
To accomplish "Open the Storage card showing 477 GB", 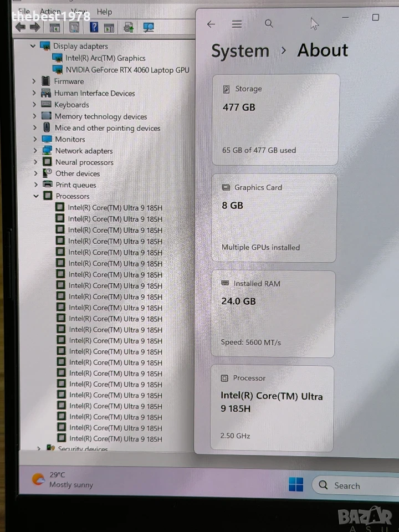I will pyautogui.click(x=275, y=120).
